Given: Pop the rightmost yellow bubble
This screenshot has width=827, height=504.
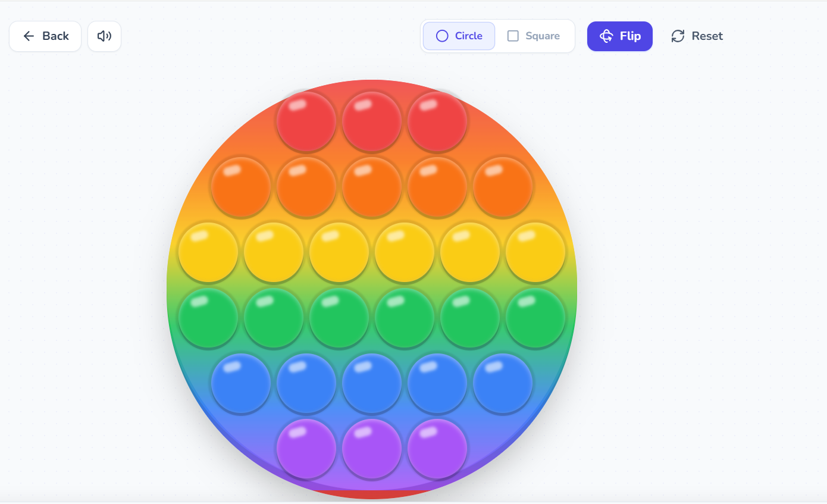Looking at the screenshot, I should click(535, 252).
